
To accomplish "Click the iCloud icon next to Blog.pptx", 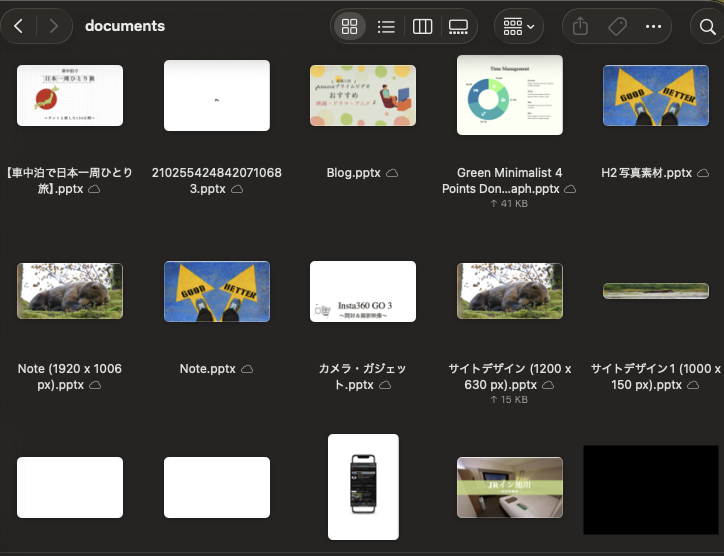I will point(392,173).
